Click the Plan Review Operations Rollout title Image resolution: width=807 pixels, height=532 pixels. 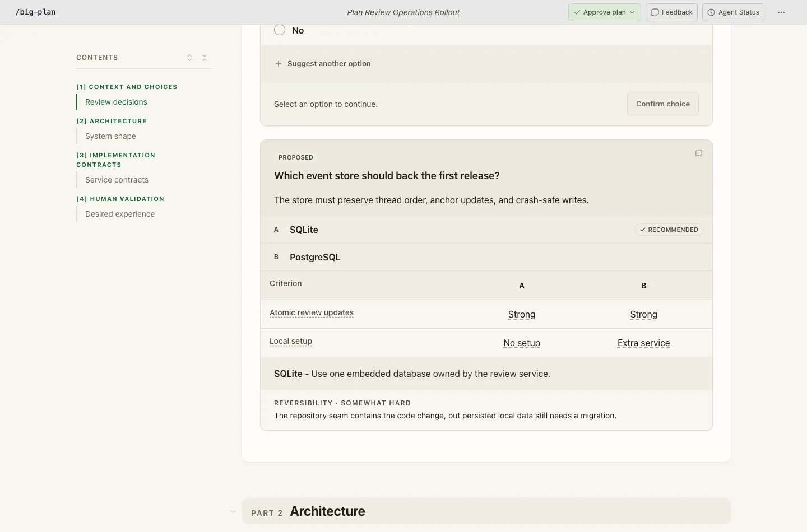[x=403, y=12]
